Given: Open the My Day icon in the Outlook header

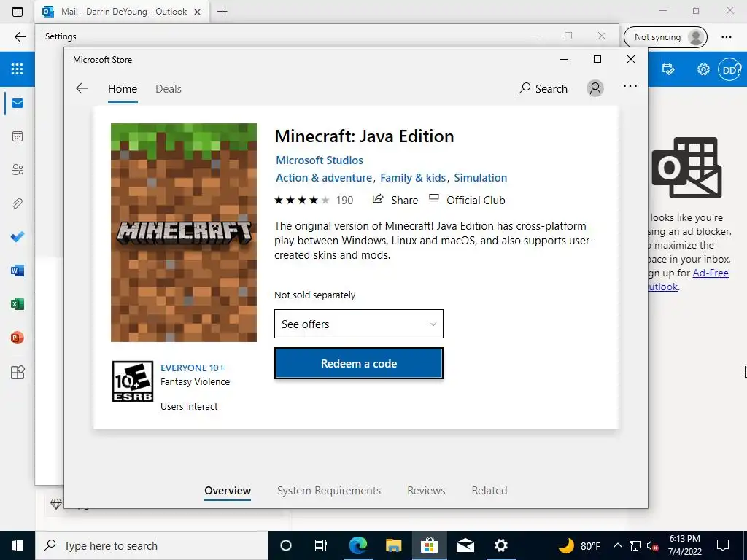Looking at the screenshot, I should [668, 69].
